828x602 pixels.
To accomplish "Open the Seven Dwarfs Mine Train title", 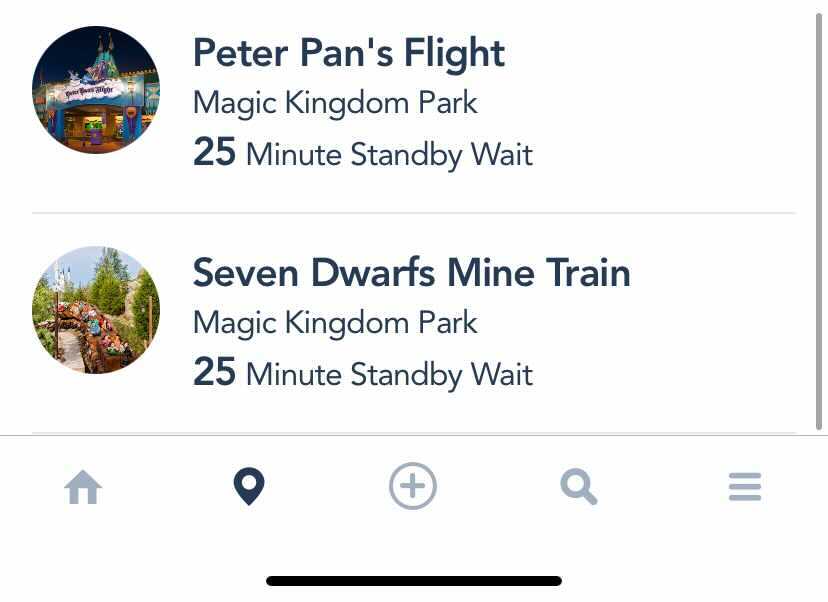I will pos(411,273).
